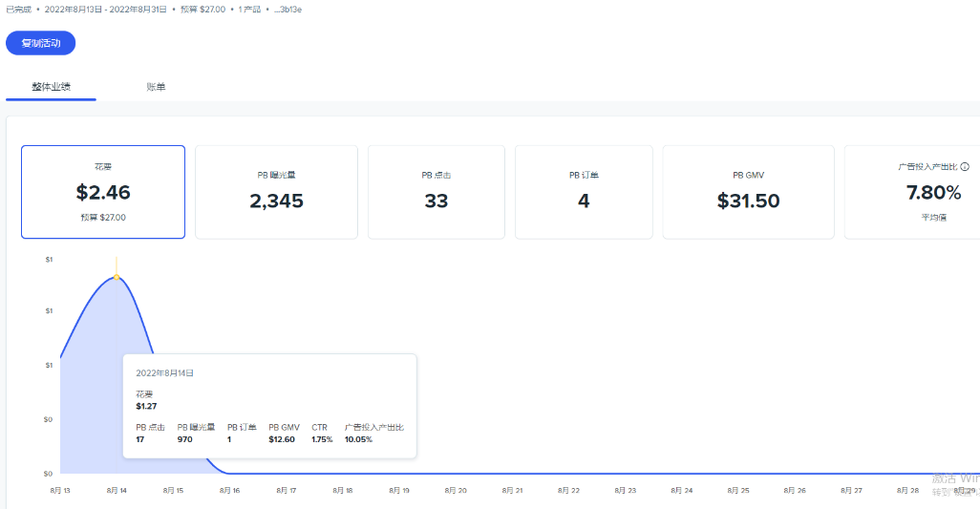Screen dimensions: 980x509
Task: Click the 8月 17 label on date axis
Action: pos(287,490)
